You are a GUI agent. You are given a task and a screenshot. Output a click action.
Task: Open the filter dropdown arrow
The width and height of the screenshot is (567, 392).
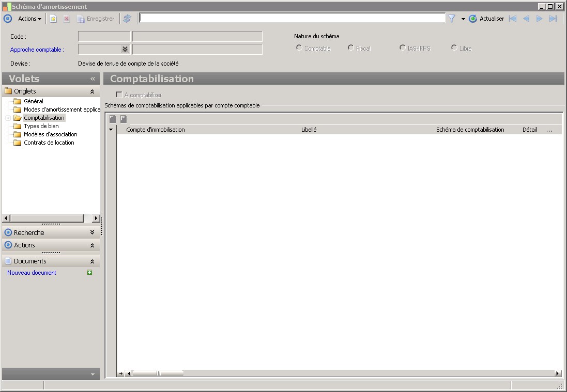click(x=463, y=19)
